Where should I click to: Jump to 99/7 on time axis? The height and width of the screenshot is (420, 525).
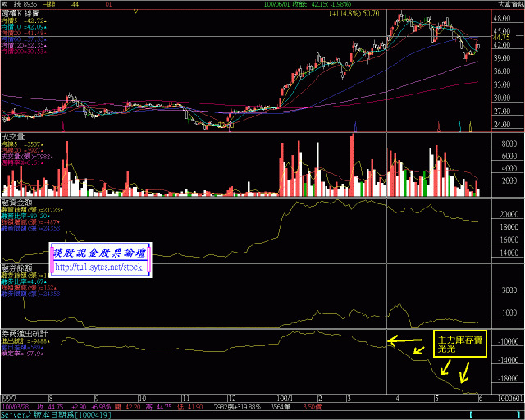[9, 398]
